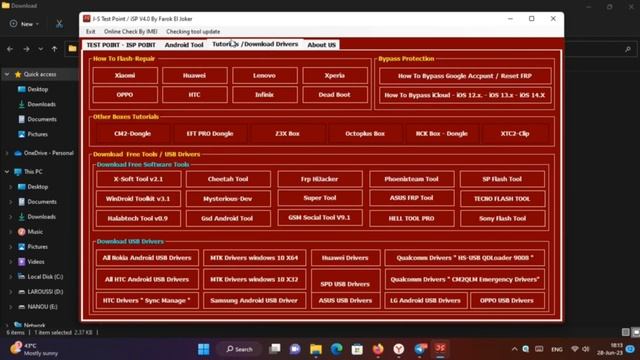
Task: Download GSM Social Tool V9.1
Action: (x=320, y=217)
